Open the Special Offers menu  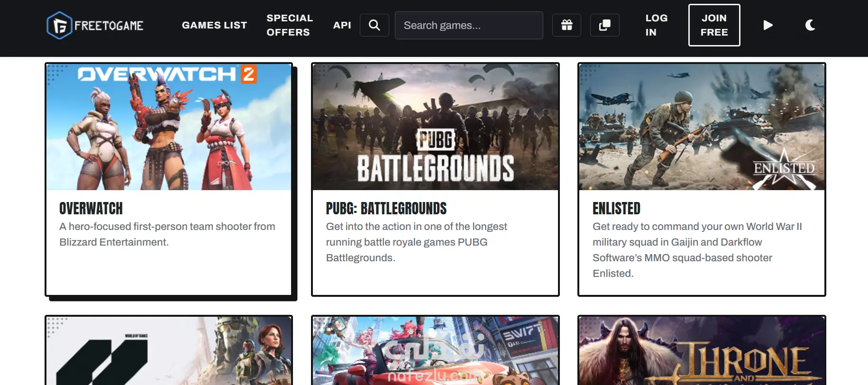tap(290, 25)
